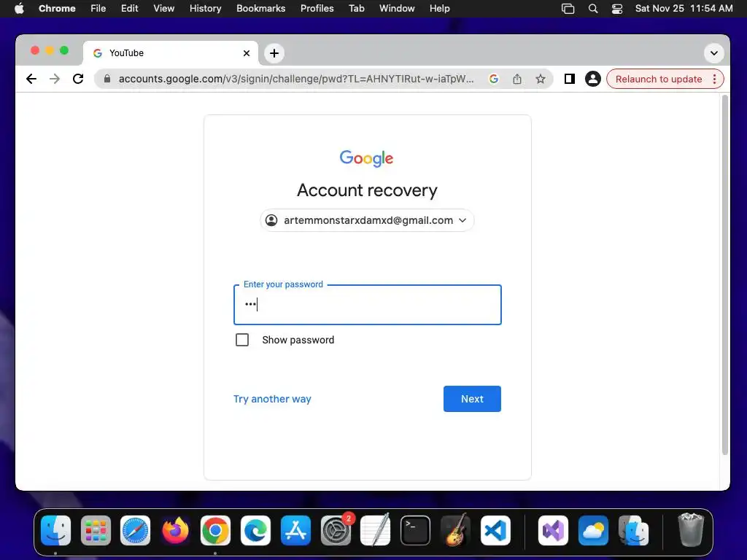
Task: Open the Profiles menu
Action: 317,9
